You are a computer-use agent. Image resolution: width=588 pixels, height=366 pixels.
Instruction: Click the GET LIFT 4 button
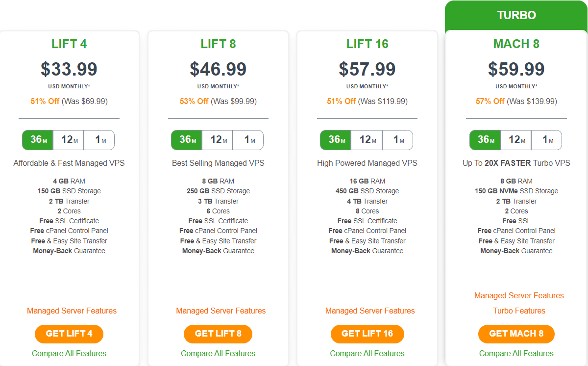click(x=69, y=334)
